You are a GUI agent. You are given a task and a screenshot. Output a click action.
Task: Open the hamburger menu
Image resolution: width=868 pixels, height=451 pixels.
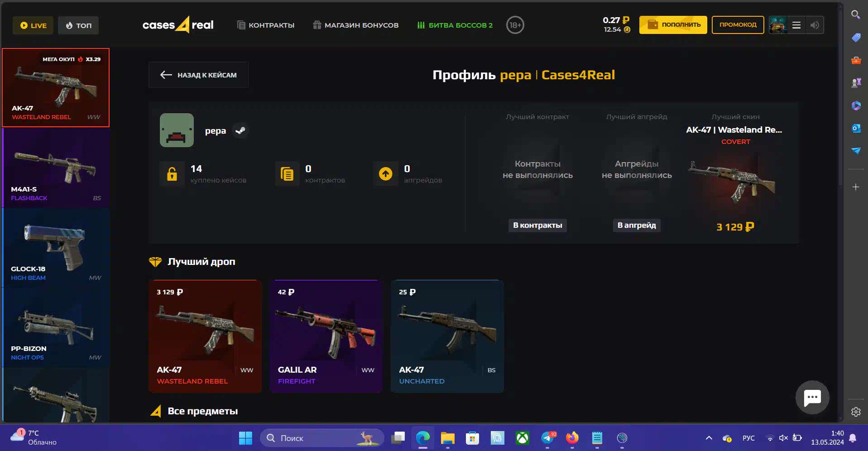[796, 25]
